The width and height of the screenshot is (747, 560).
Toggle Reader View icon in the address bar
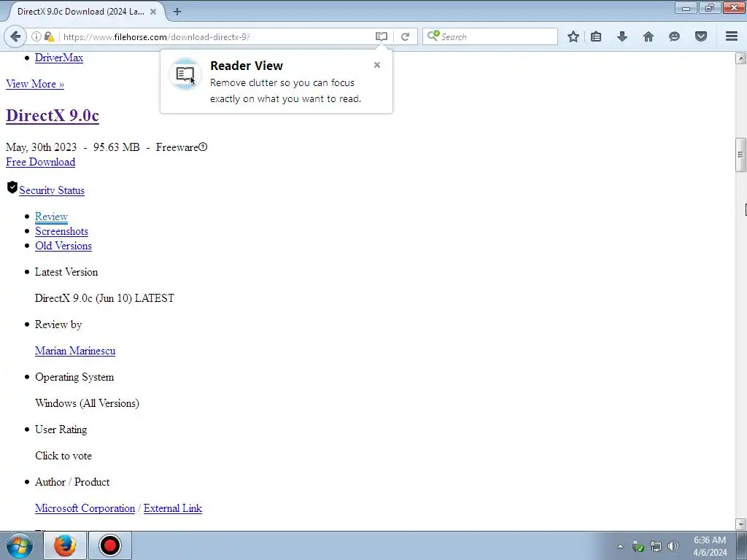coord(381,36)
